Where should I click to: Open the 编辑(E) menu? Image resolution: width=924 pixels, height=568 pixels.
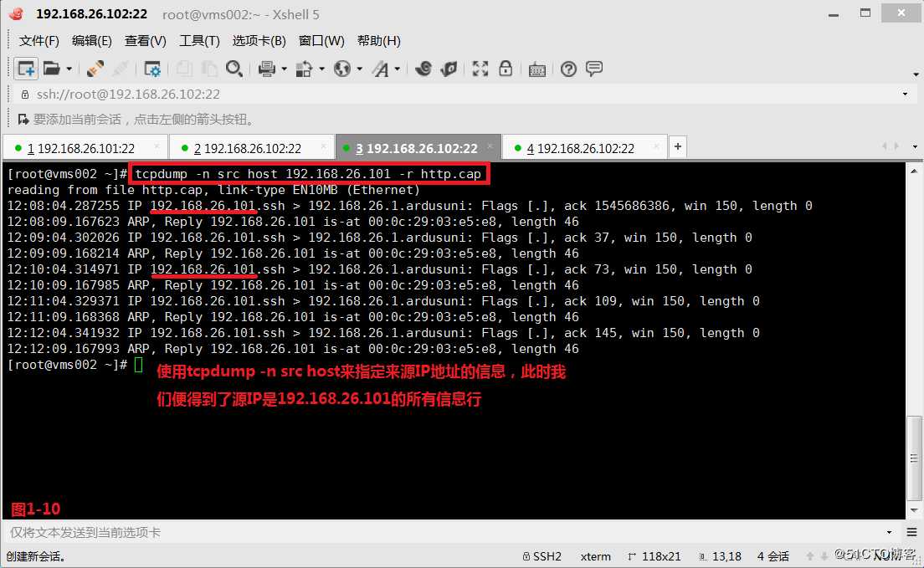tap(91, 41)
